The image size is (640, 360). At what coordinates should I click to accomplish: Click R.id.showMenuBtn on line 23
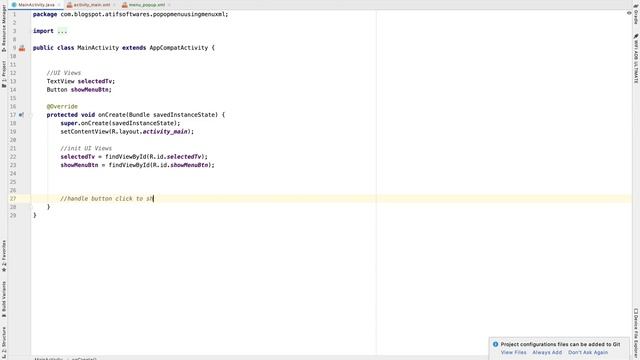click(180, 165)
